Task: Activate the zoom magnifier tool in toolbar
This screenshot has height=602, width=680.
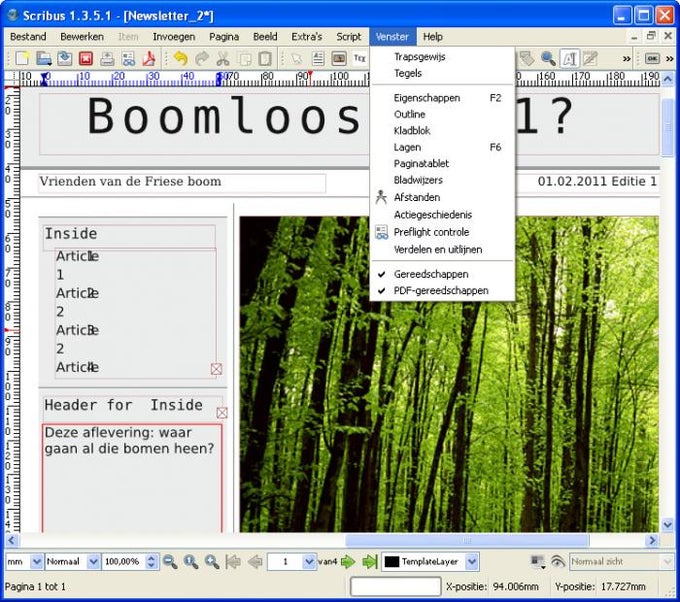Action: point(548,58)
